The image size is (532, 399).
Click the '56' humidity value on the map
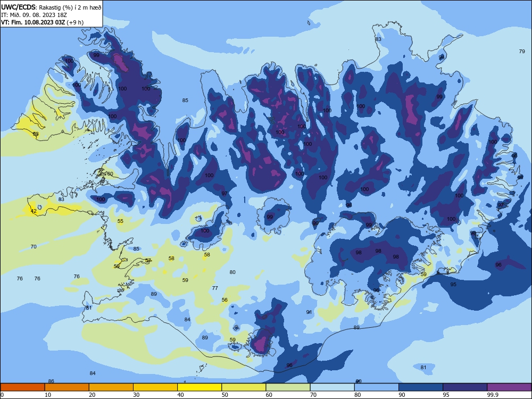tap(225, 300)
